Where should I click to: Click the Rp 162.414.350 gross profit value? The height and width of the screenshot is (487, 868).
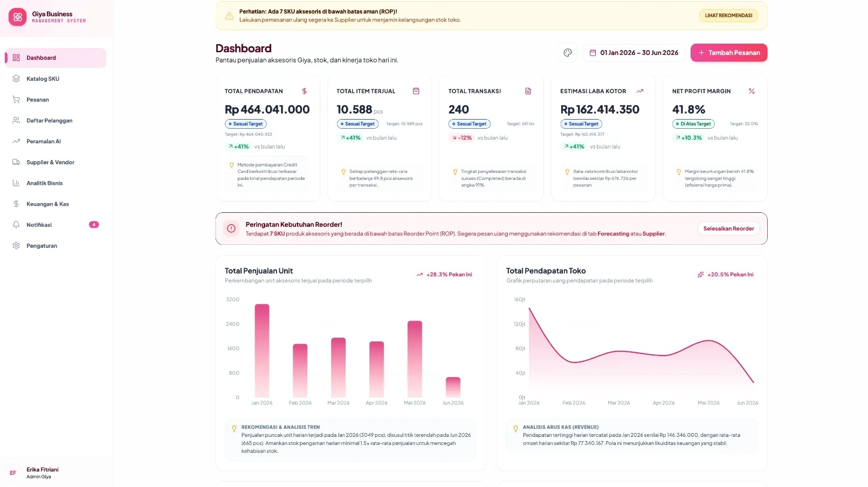600,109
